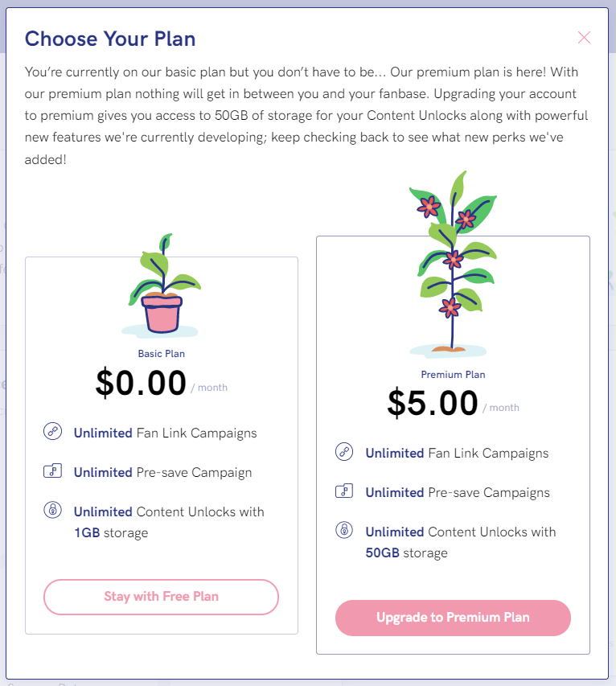The width and height of the screenshot is (616, 686).
Task: Click the 50GB storage text in Premium
Action: [x=406, y=553]
